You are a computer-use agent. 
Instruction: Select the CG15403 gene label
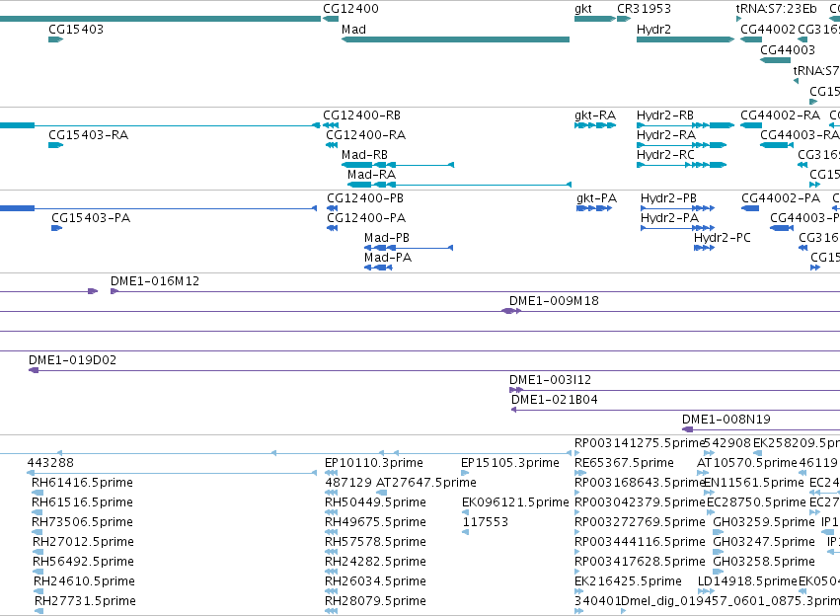coord(76,30)
